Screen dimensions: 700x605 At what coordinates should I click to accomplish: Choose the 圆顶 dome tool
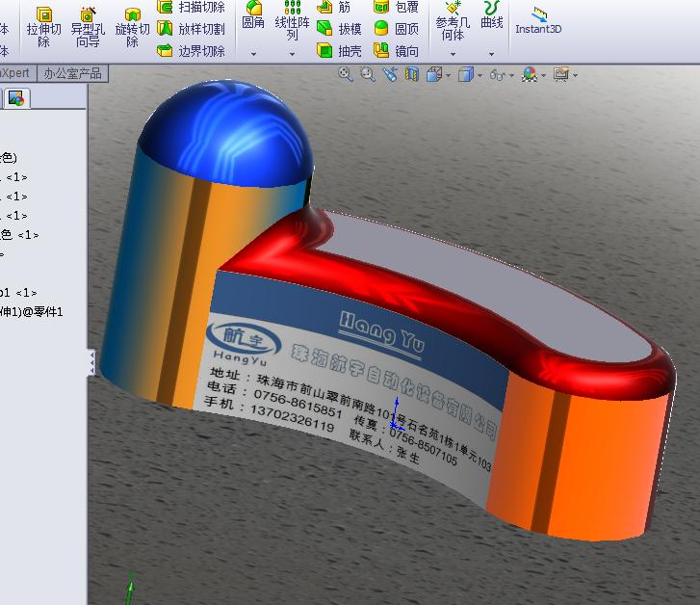pyautogui.click(x=396, y=29)
